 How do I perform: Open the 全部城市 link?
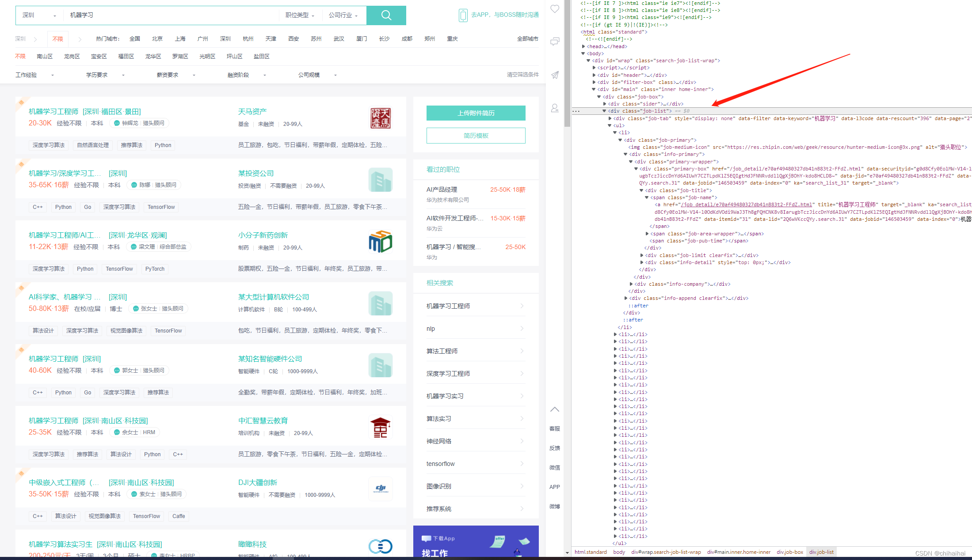(x=527, y=39)
